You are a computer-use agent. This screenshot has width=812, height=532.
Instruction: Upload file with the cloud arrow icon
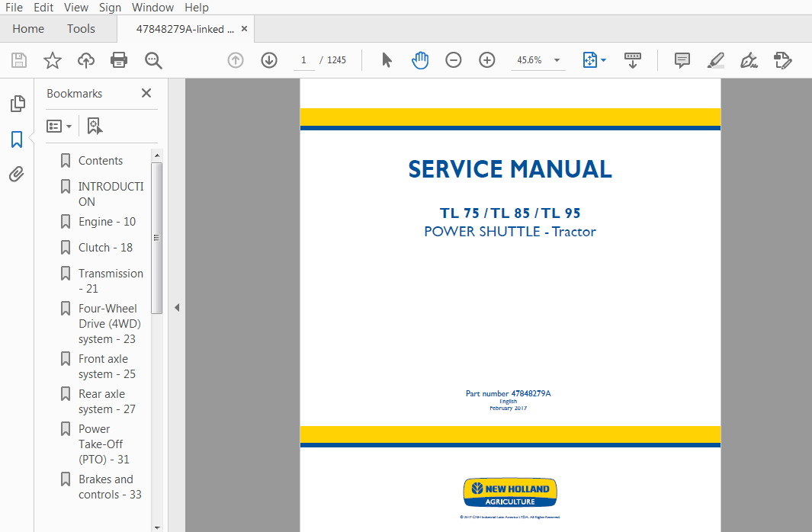tap(86, 60)
